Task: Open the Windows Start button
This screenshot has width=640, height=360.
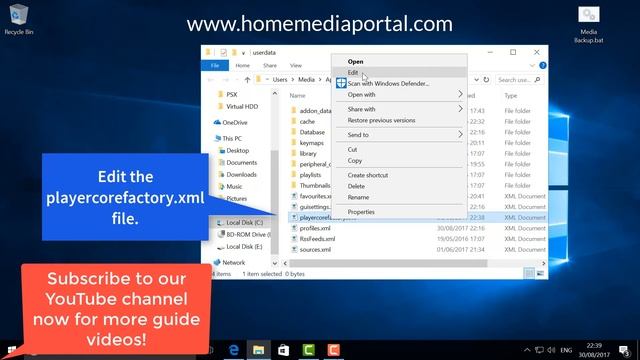Action: [11, 350]
